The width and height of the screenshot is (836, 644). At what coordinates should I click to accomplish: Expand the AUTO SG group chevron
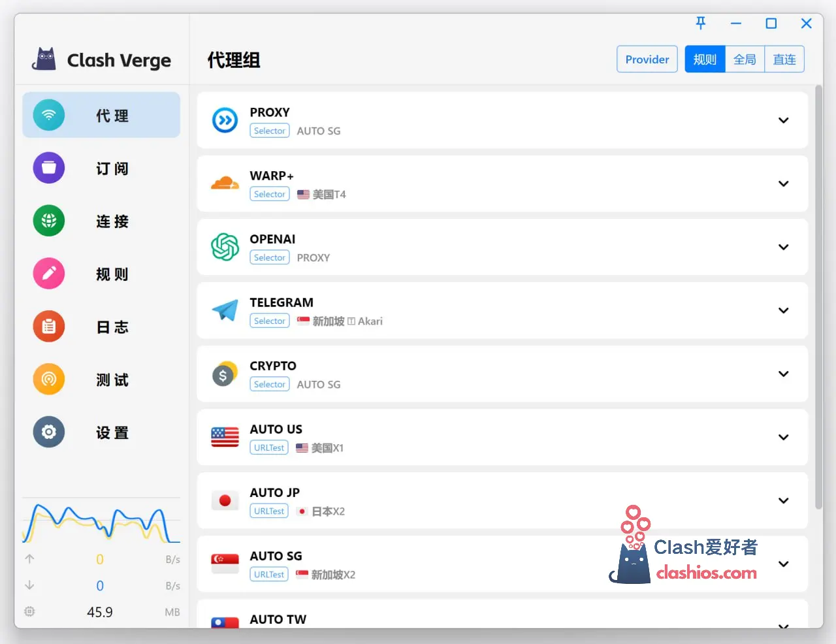784,564
